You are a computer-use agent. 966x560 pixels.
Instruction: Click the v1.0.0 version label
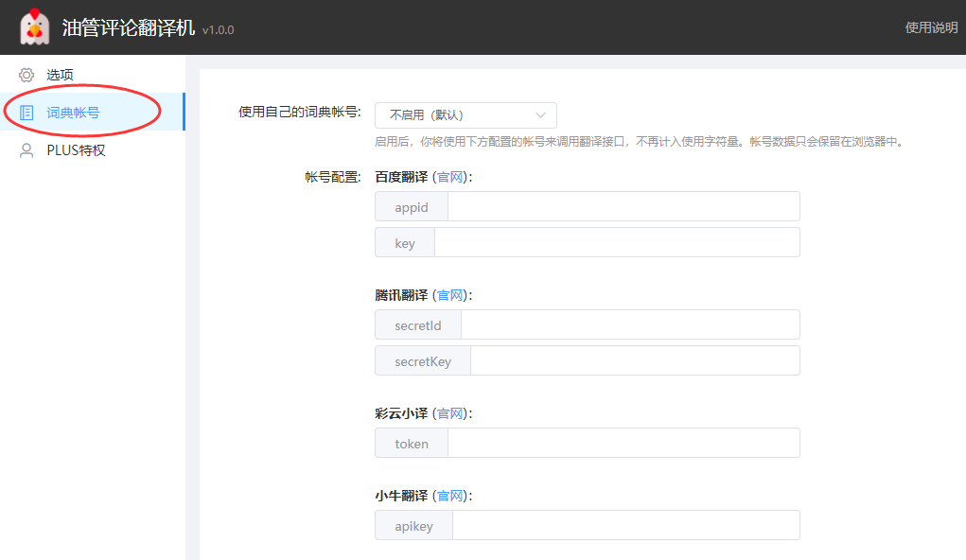coord(219,30)
